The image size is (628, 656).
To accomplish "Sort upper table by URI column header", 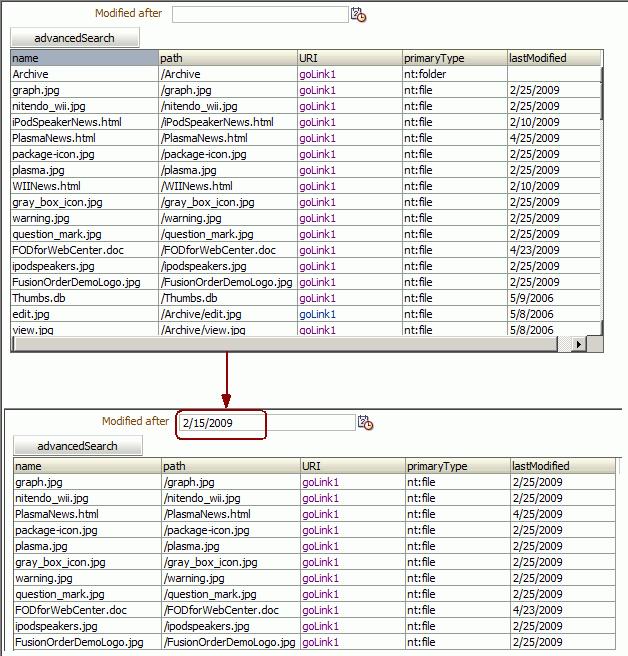I will (349, 58).
